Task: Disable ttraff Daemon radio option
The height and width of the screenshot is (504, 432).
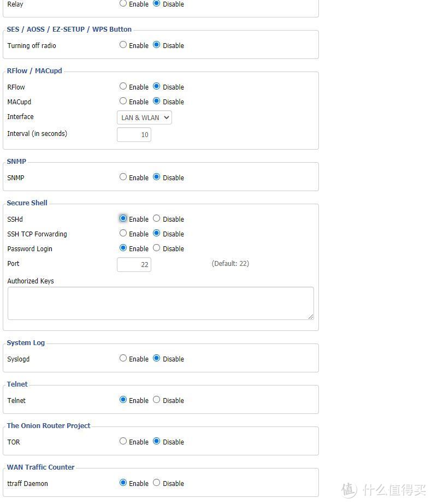Action: pyautogui.click(x=157, y=483)
